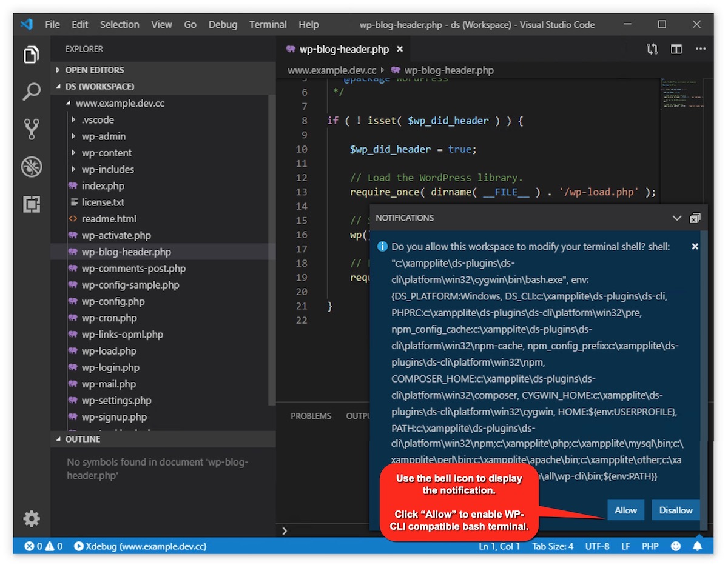
Task: Click the notification bell in status bar
Action: [x=698, y=546]
